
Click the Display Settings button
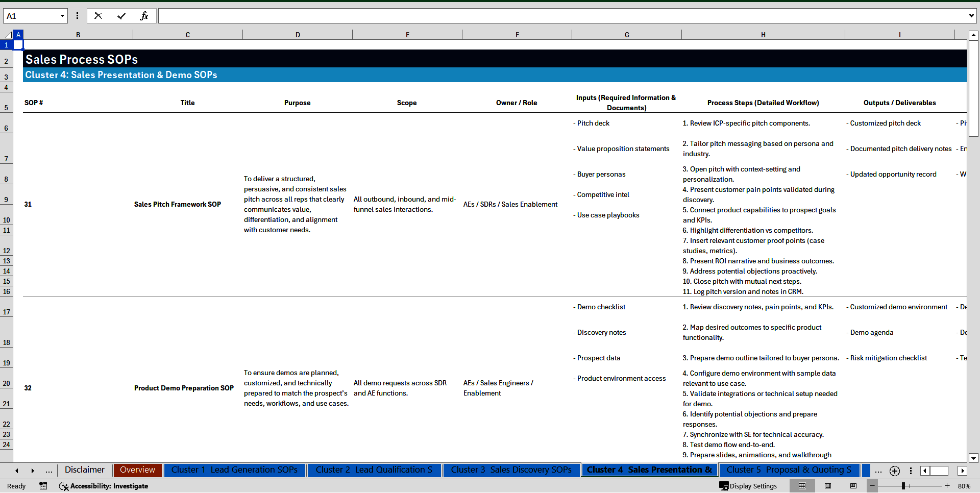(x=748, y=486)
